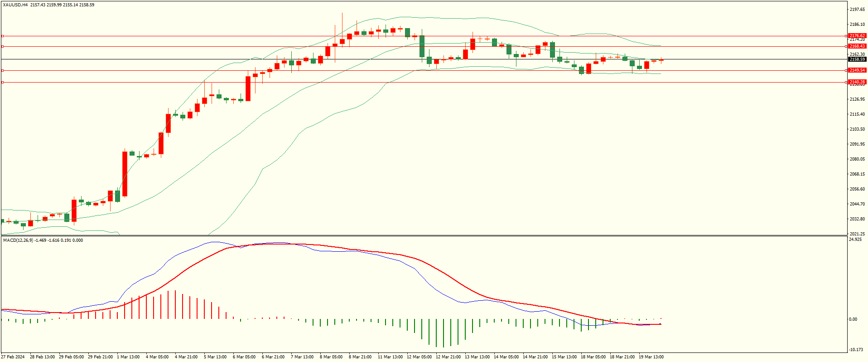Viewport: 868px width, 362px height.
Task: Click the 2197.65 value on price scale
Action: pyautogui.click(x=857, y=10)
